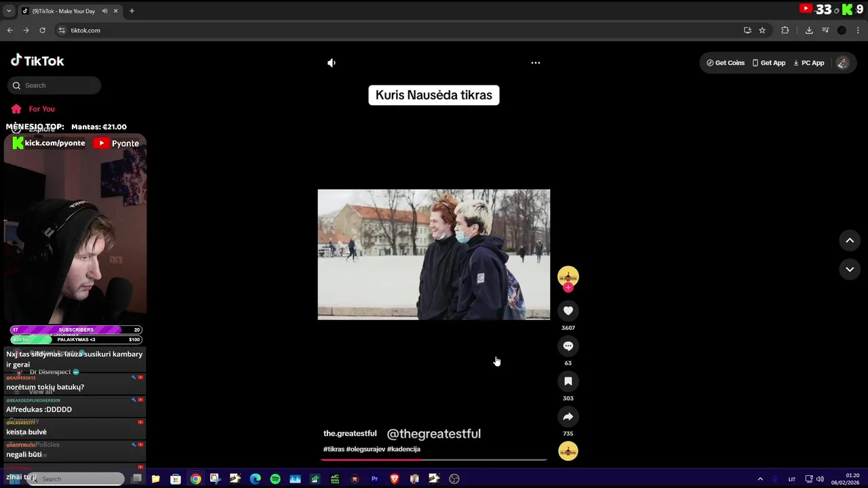868x488 pixels.
Task: Open the media controls music icon
Action: click(825, 30)
